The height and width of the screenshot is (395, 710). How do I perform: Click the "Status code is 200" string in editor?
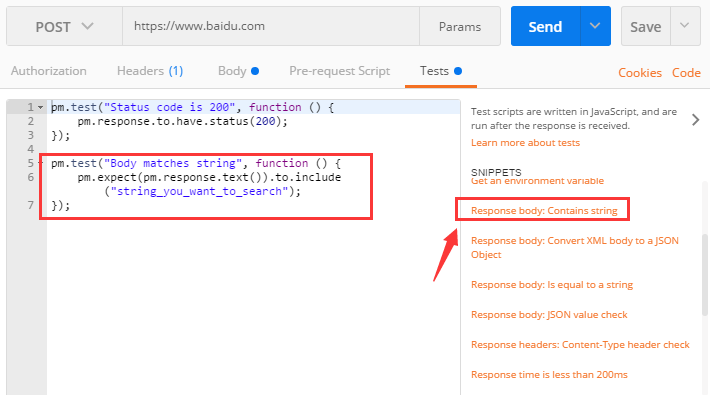tap(169, 107)
